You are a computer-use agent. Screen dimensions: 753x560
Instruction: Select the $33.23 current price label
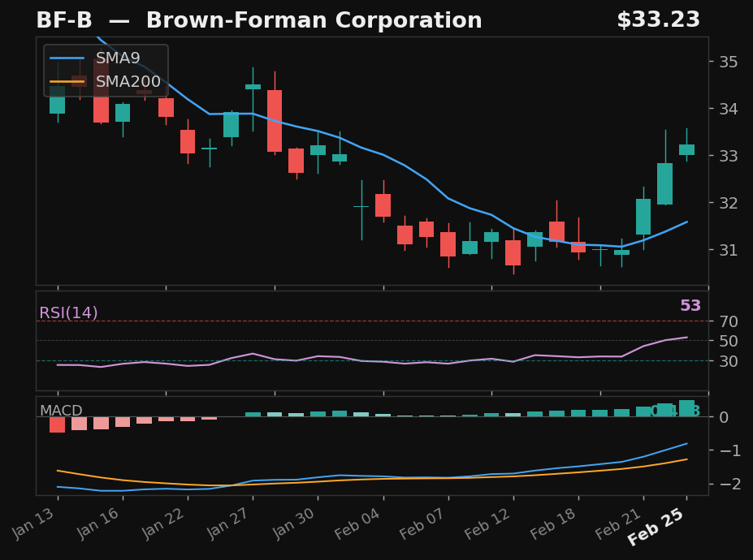[659, 20]
